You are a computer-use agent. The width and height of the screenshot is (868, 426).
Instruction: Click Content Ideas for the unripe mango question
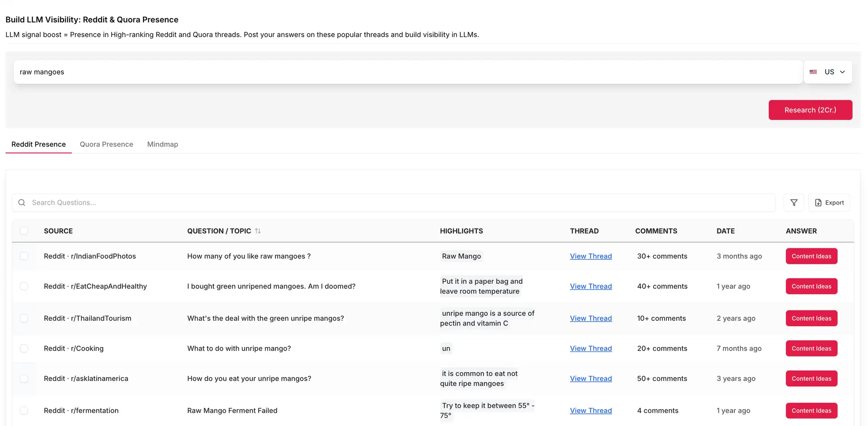click(811, 348)
